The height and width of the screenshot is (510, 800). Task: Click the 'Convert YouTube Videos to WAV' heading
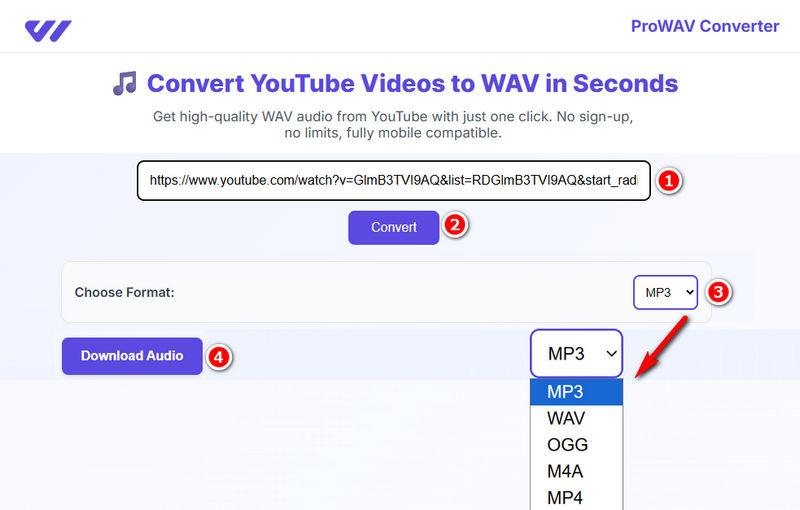[412, 83]
